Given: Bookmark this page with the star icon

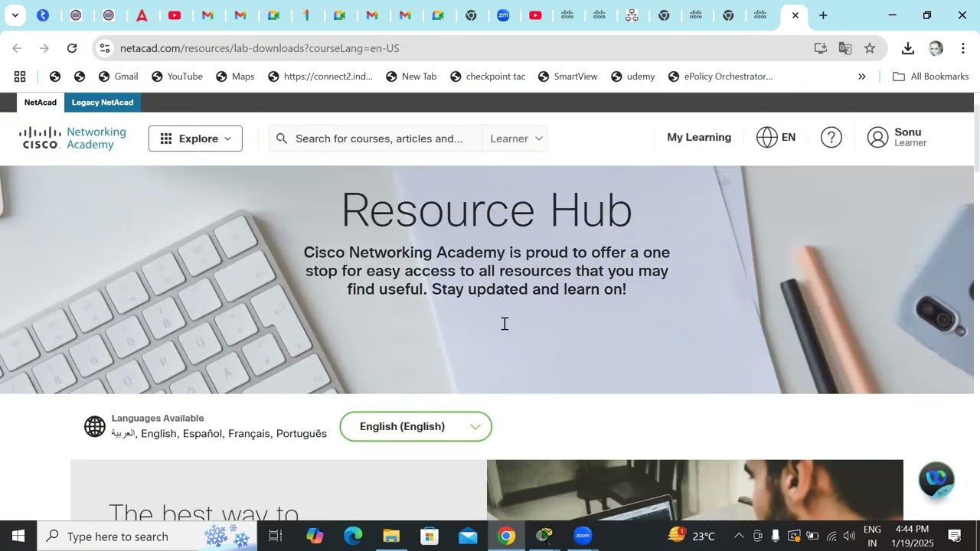Looking at the screenshot, I should coord(870,48).
